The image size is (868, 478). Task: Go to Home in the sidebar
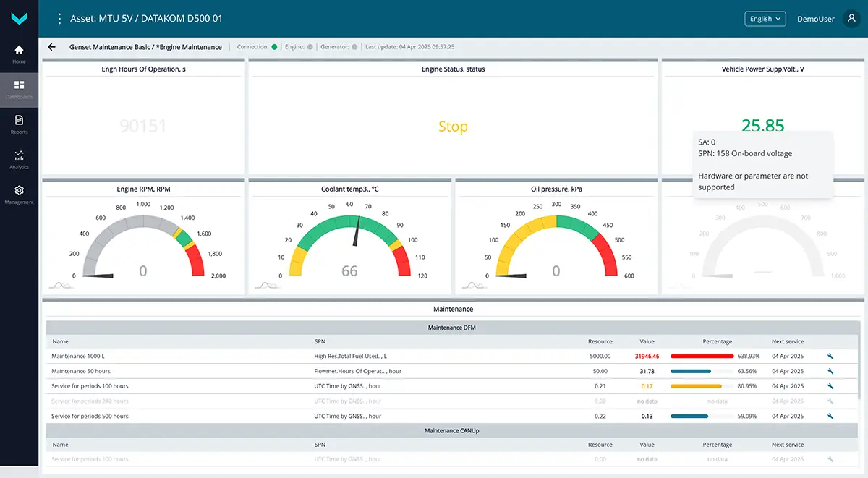click(19, 54)
